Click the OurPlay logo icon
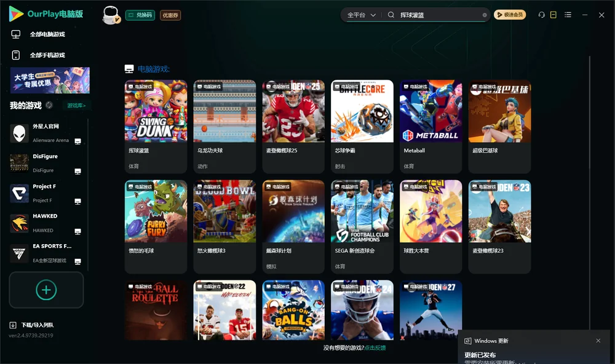Viewport: 615px width, 364px height. click(x=16, y=14)
